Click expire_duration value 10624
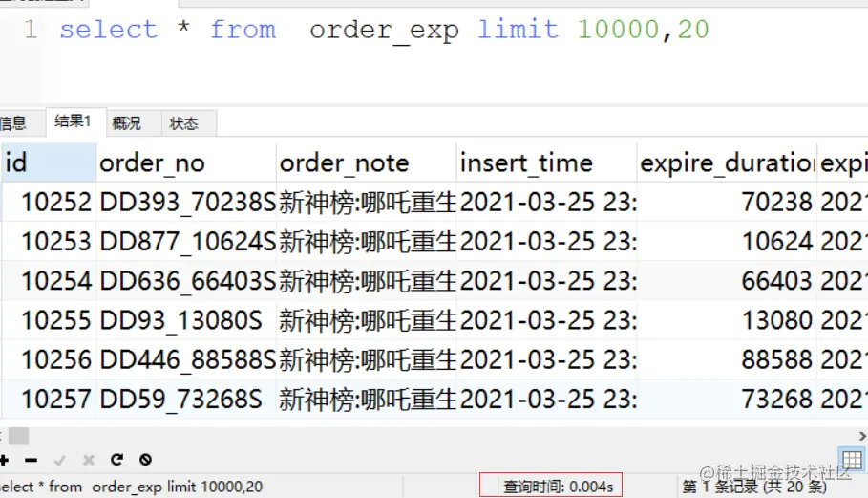This screenshot has width=868, height=498. [727, 242]
